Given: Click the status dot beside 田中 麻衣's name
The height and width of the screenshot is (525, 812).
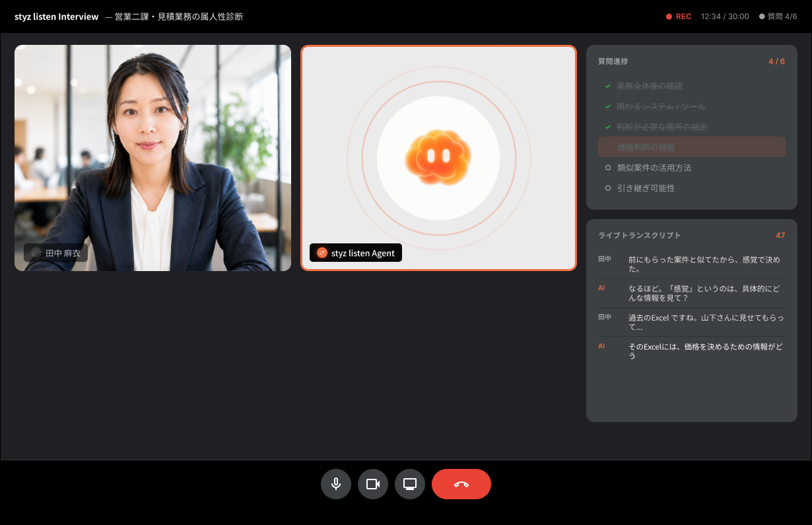Looking at the screenshot, I should click(x=36, y=253).
